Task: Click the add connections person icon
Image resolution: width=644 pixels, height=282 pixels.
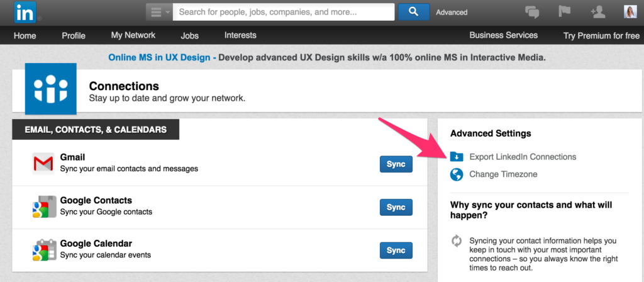Action: coord(598,12)
